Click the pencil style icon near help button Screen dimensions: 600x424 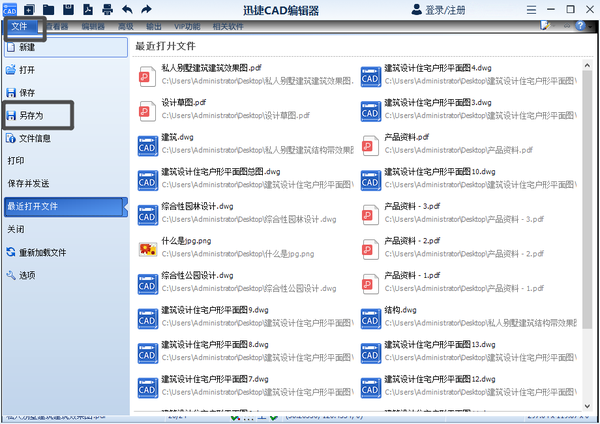coord(545,26)
